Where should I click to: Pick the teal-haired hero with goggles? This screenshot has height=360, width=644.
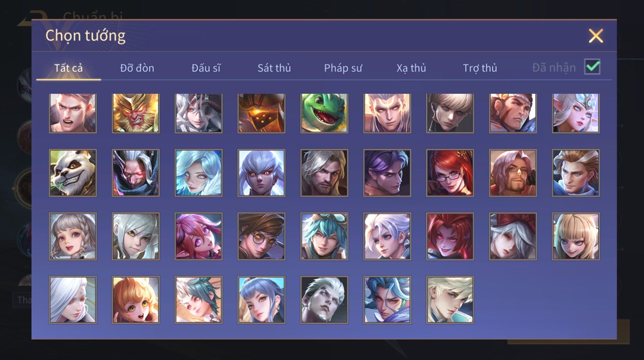pyautogui.click(x=324, y=236)
